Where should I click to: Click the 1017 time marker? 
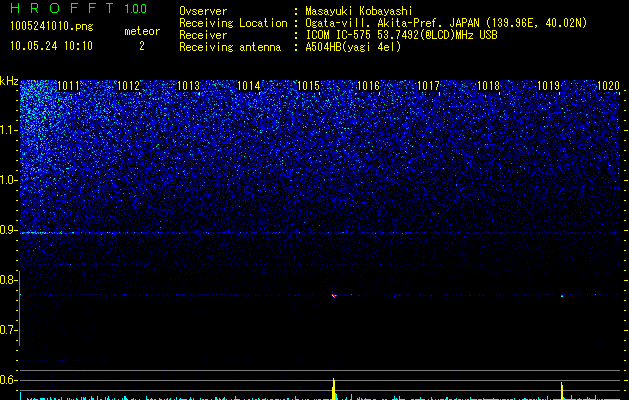pos(428,86)
